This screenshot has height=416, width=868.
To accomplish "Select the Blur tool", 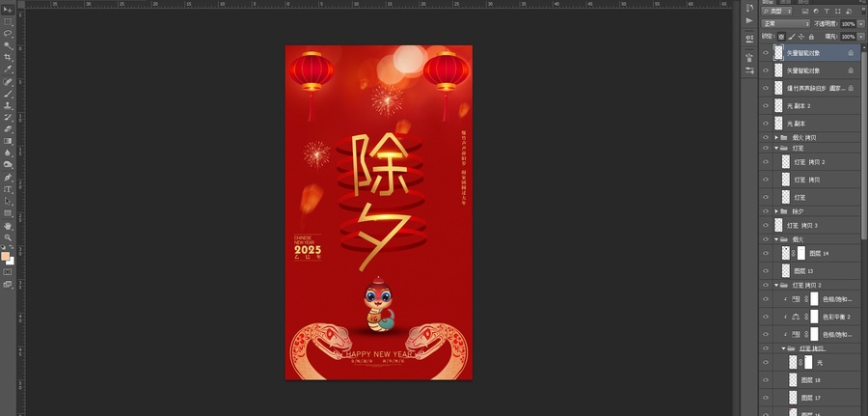I will click(8, 153).
